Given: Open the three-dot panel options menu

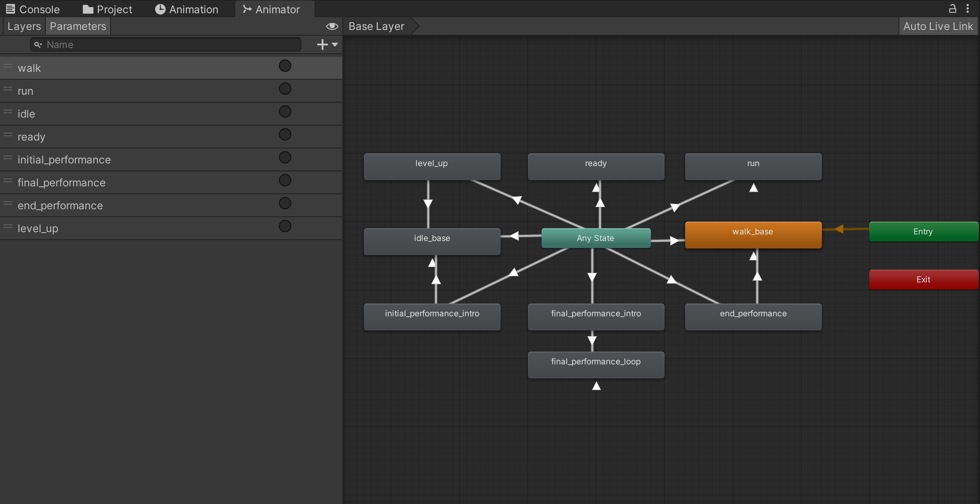Looking at the screenshot, I should pyautogui.click(x=968, y=8).
